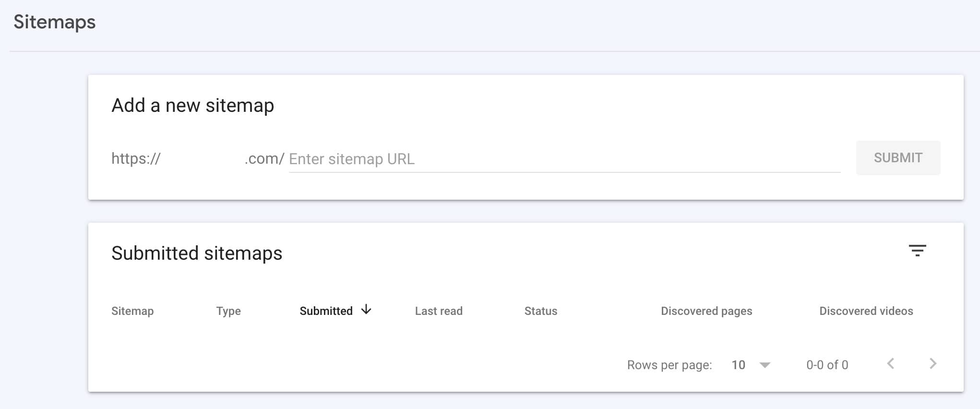The width and height of the screenshot is (980, 409).
Task: Sort by the Last read column
Action: point(439,311)
